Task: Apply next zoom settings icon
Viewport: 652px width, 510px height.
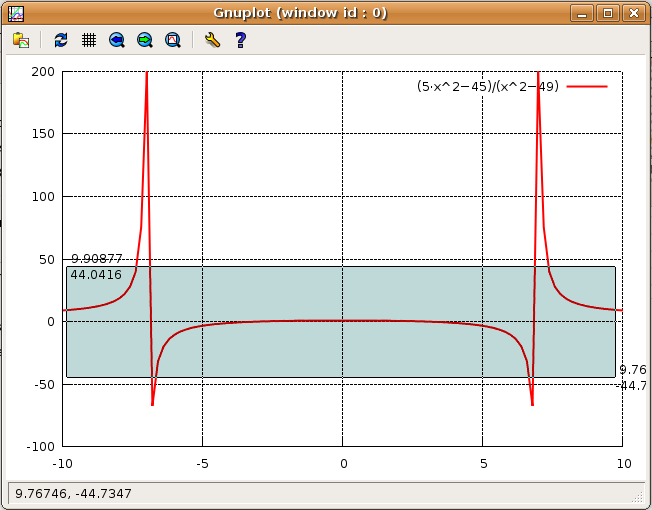Action: 145,40
